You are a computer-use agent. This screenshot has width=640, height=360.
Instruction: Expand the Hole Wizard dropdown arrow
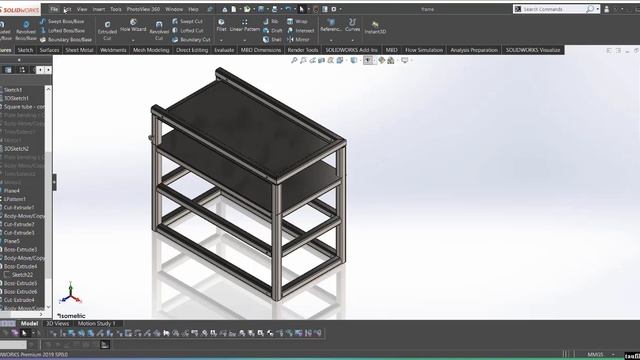[x=133, y=40]
